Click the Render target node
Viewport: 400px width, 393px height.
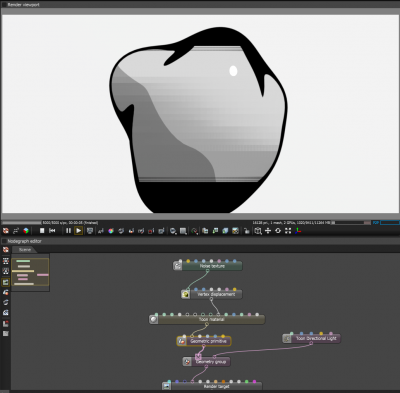(212, 386)
